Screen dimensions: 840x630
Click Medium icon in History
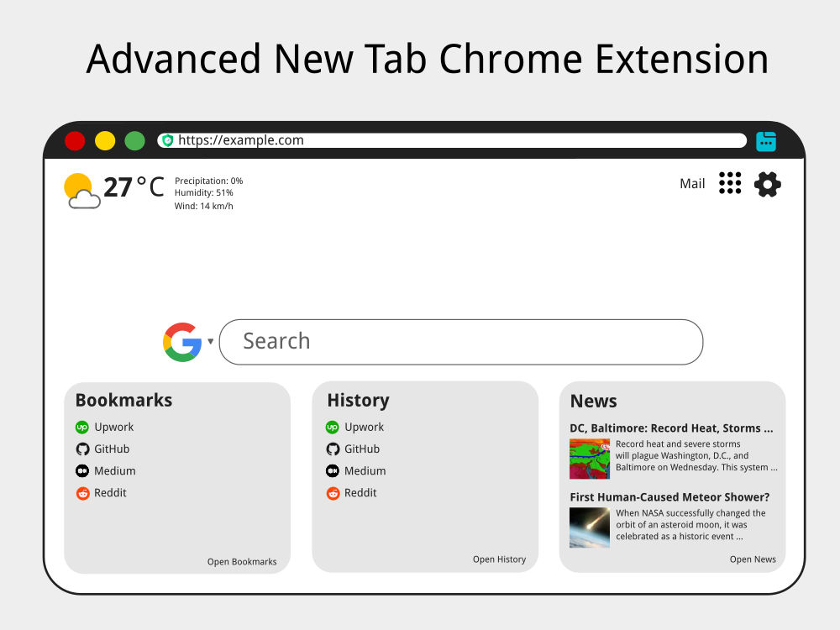click(x=332, y=471)
